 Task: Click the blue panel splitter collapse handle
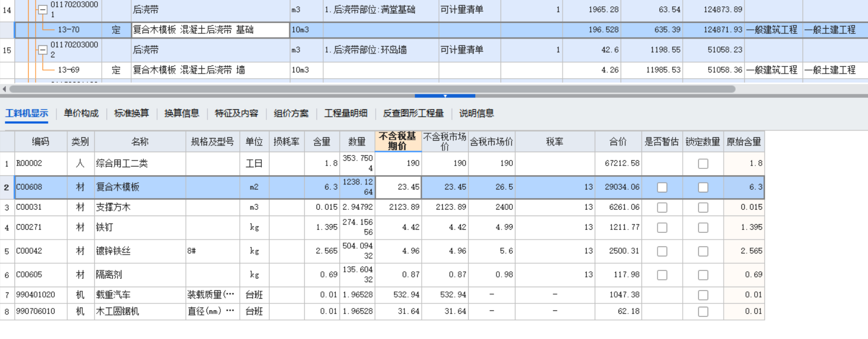pyautogui.click(x=445, y=96)
